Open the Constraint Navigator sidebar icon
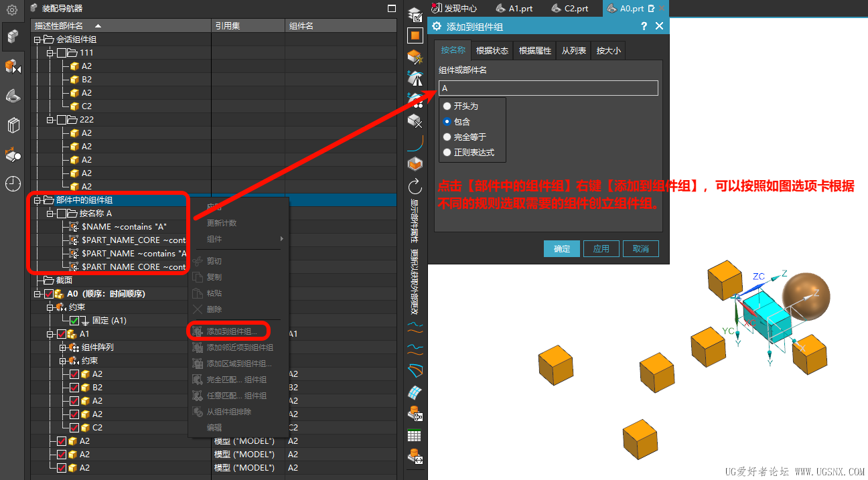This screenshot has width=868, height=480. coord(13,66)
